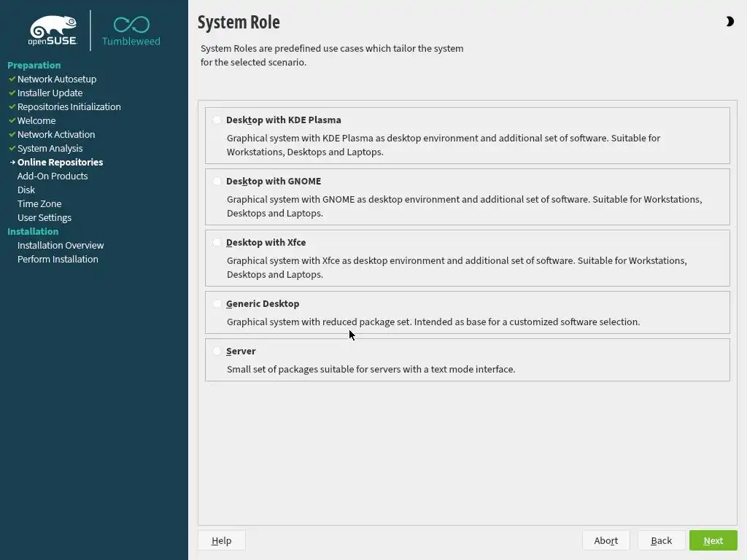Click the openSUSE chameleon logo
The image size is (747, 560).
[x=53, y=31]
